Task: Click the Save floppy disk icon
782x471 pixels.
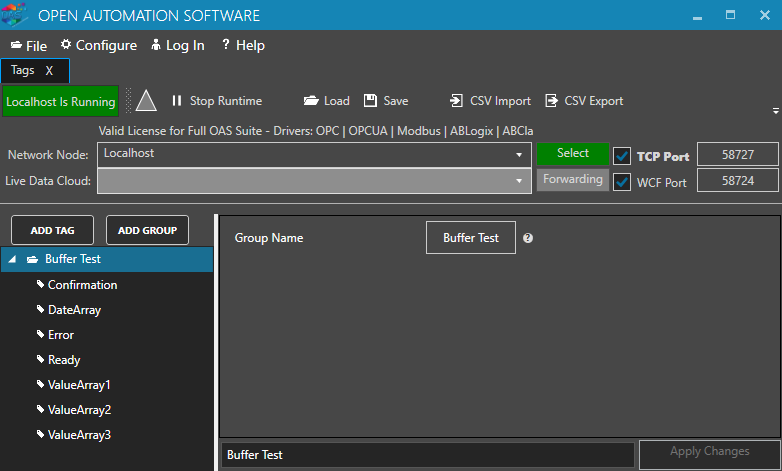Action: tap(370, 101)
